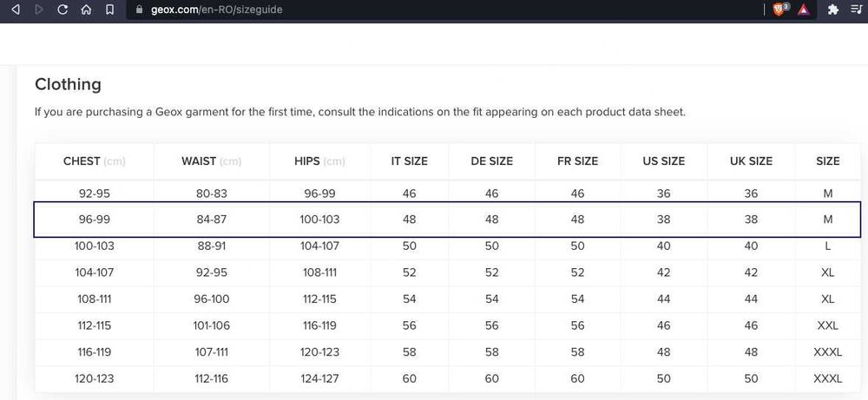The image size is (868, 400).
Task: Open the Brave Rewards triangle icon
Action: click(804, 10)
